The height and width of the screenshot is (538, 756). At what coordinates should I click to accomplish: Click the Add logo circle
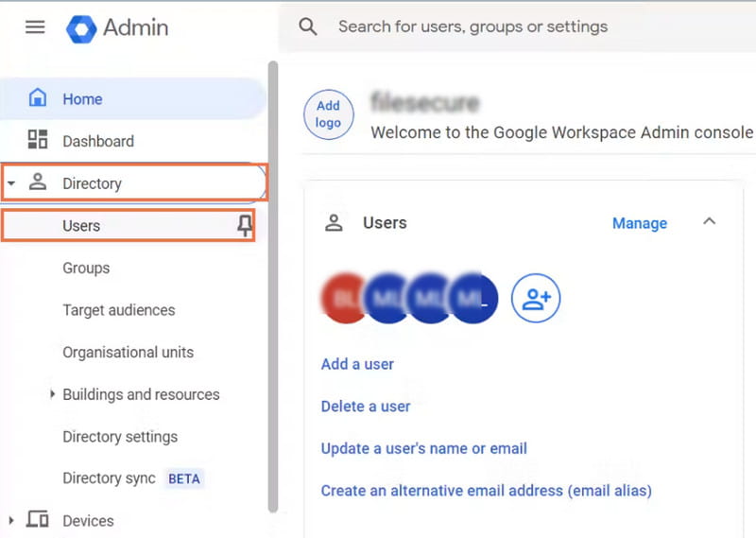coord(328,114)
